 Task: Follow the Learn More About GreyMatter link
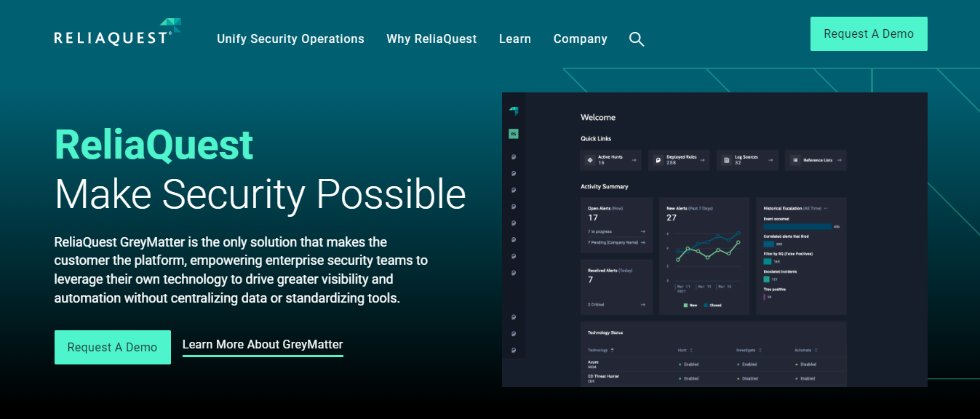tap(263, 345)
